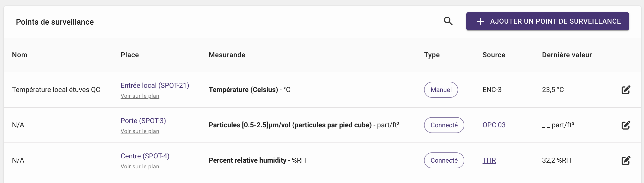Open Porte (SPOT-3) place link
This screenshot has height=183, width=644.
pos(143,121)
